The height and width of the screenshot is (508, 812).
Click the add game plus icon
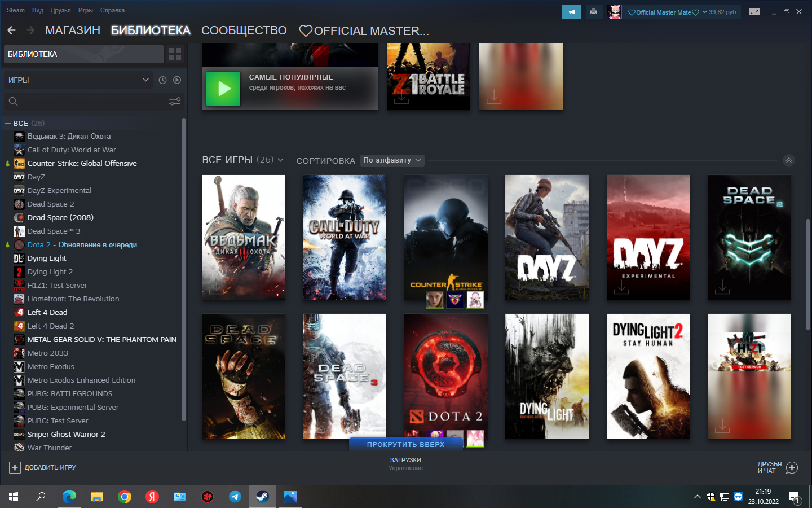[15, 467]
